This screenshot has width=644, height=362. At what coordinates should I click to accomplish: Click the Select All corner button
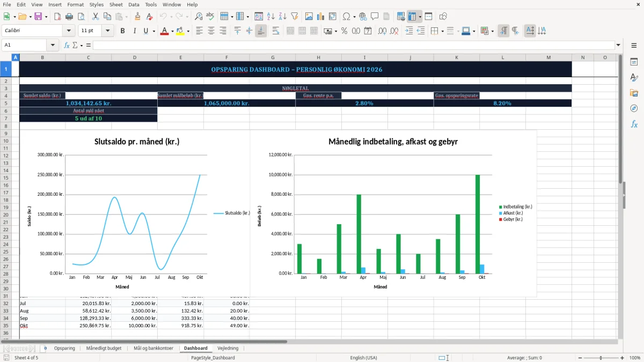[x=6, y=57]
